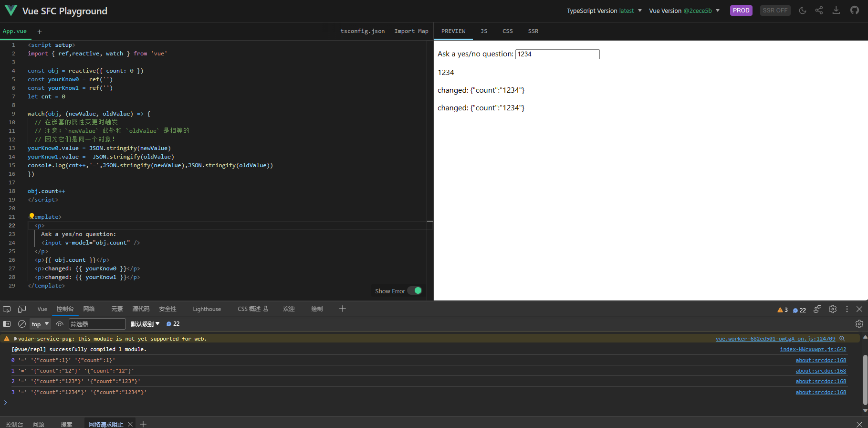Screen dimensions: 868x428
Task: Open the top context selector dropdown
Action: tap(41, 324)
